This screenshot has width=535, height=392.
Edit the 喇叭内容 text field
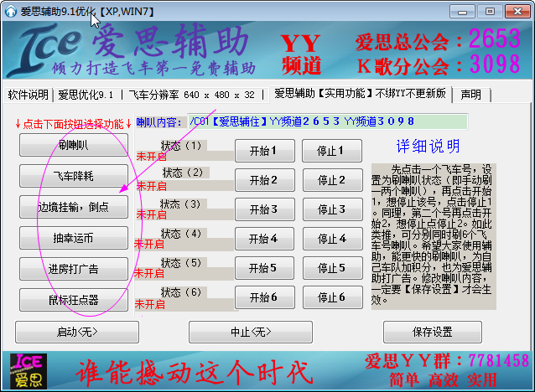pos(328,121)
